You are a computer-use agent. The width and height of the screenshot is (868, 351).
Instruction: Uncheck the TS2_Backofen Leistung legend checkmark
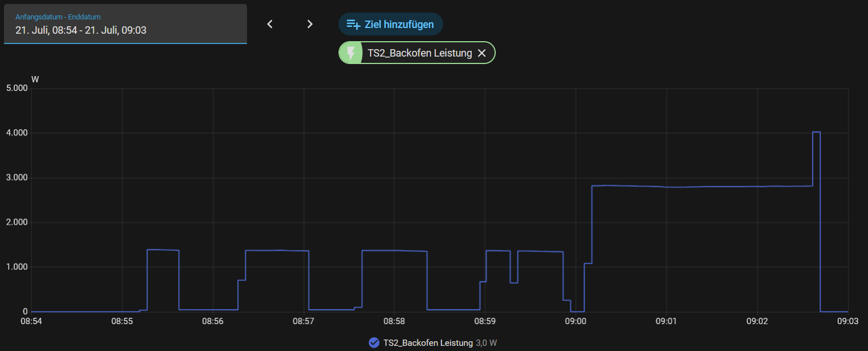[374, 342]
